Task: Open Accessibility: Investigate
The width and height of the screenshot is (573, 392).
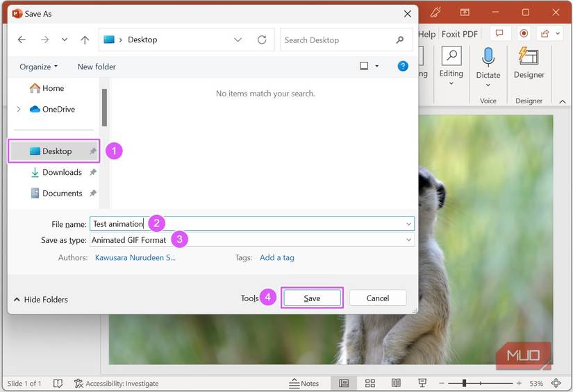Action: (x=116, y=384)
